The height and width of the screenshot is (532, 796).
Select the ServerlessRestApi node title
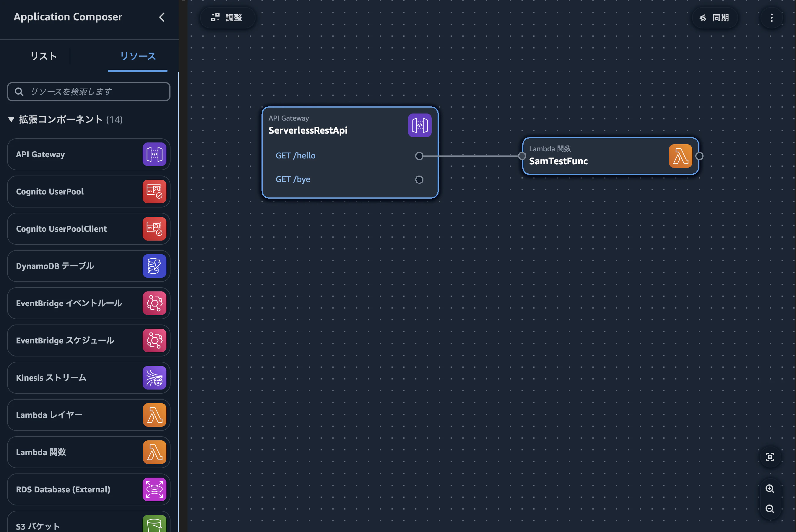(308, 131)
